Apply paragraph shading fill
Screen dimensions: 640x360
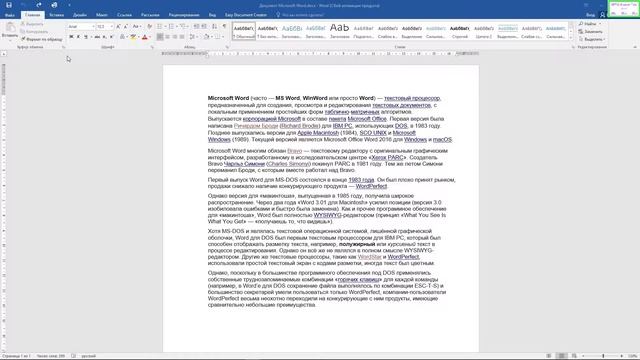click(207, 37)
